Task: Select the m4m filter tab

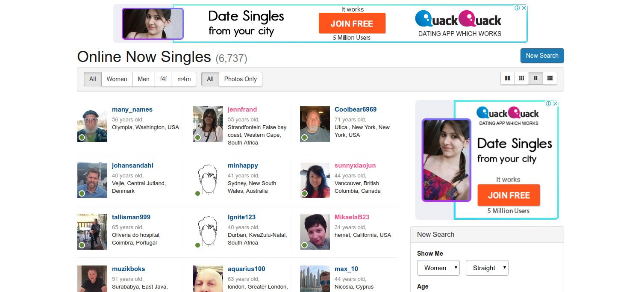Action: pyautogui.click(x=184, y=79)
